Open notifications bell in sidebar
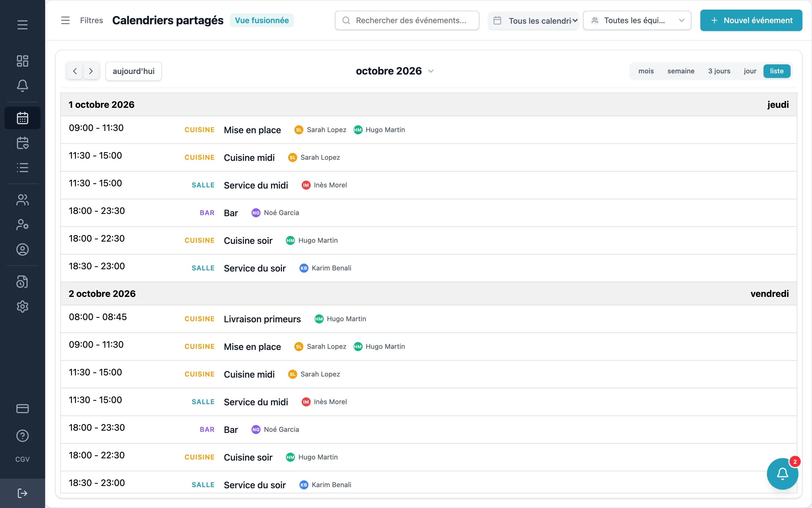Image resolution: width=812 pixels, height=508 pixels. click(x=23, y=85)
